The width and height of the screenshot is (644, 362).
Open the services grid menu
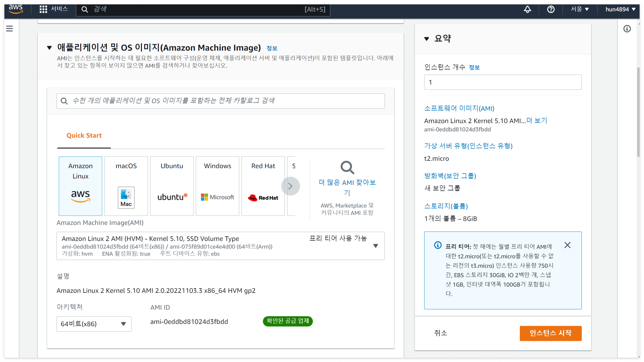43,9
